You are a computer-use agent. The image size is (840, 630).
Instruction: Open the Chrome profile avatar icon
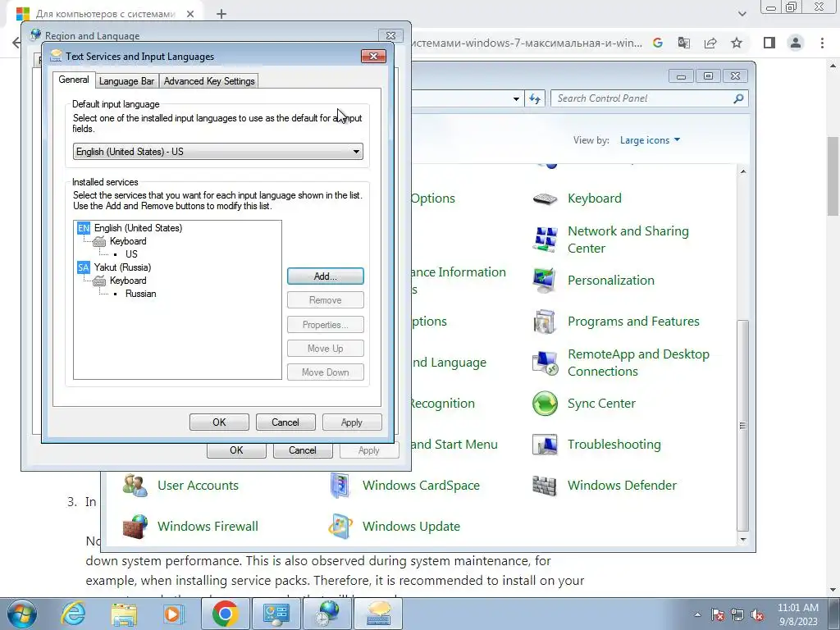tap(796, 43)
